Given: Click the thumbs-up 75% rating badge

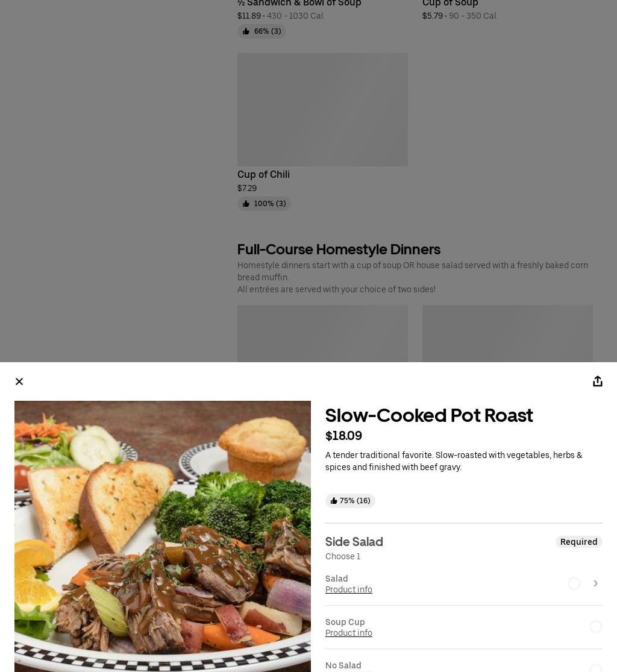Looking at the screenshot, I should point(350,501).
